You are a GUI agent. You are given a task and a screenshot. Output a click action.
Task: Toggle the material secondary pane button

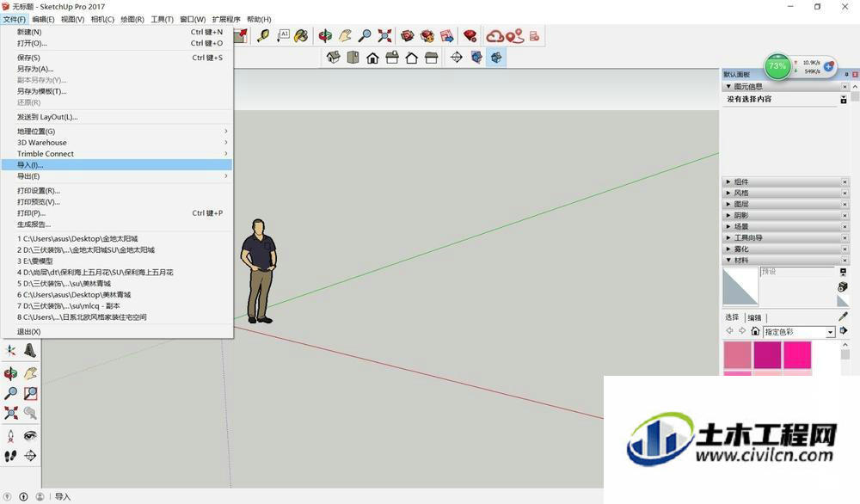844,272
